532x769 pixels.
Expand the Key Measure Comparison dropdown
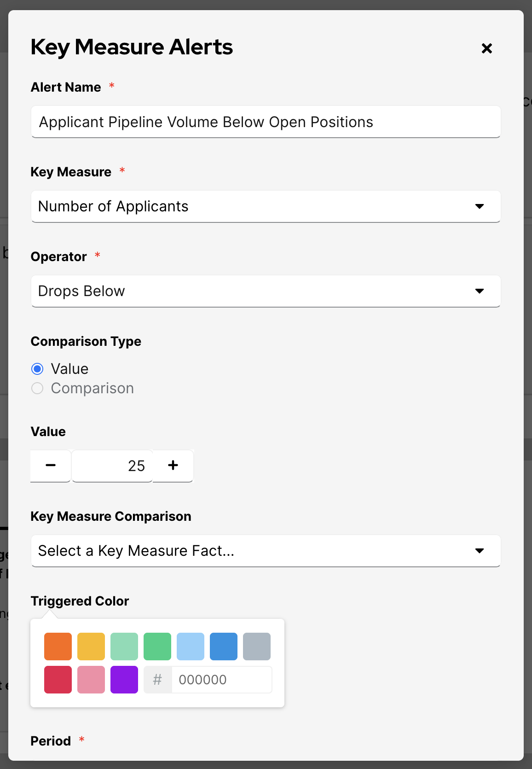[x=266, y=551]
